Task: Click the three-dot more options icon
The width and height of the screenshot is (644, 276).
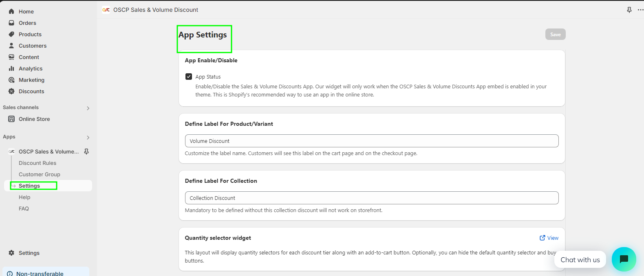Action: [640, 10]
